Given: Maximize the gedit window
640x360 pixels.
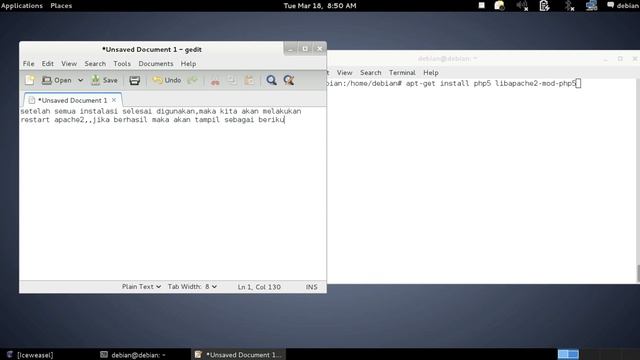Looking at the screenshot, I should tap(305, 49).
